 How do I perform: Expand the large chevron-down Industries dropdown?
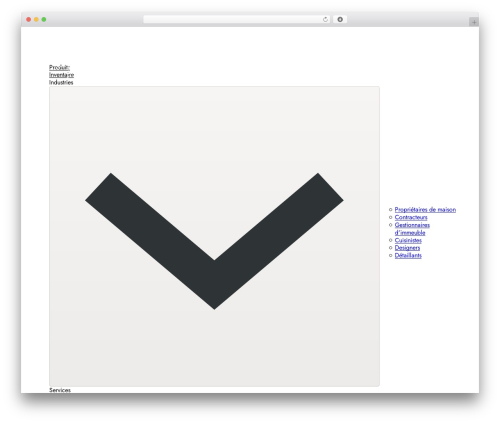[214, 236]
